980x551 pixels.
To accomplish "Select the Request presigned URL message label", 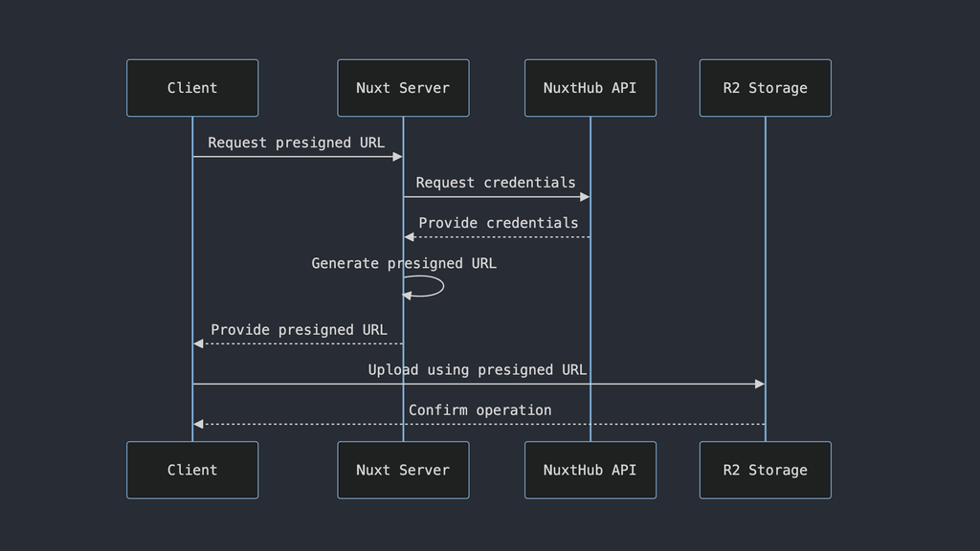I will pos(297,142).
